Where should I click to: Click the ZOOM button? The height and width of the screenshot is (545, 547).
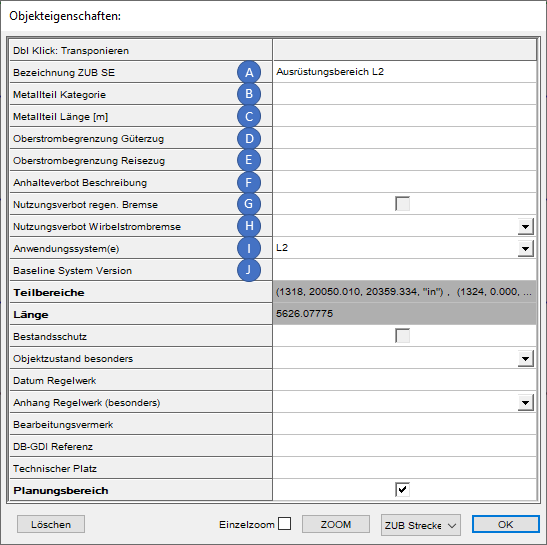(336, 524)
